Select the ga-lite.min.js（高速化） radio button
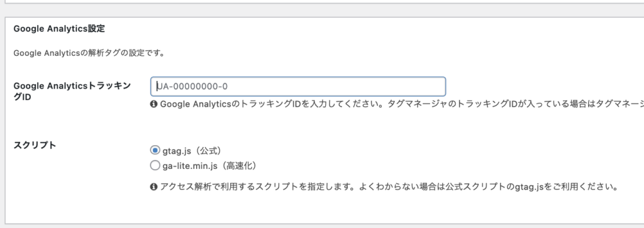This screenshot has width=644, height=228. click(x=155, y=166)
